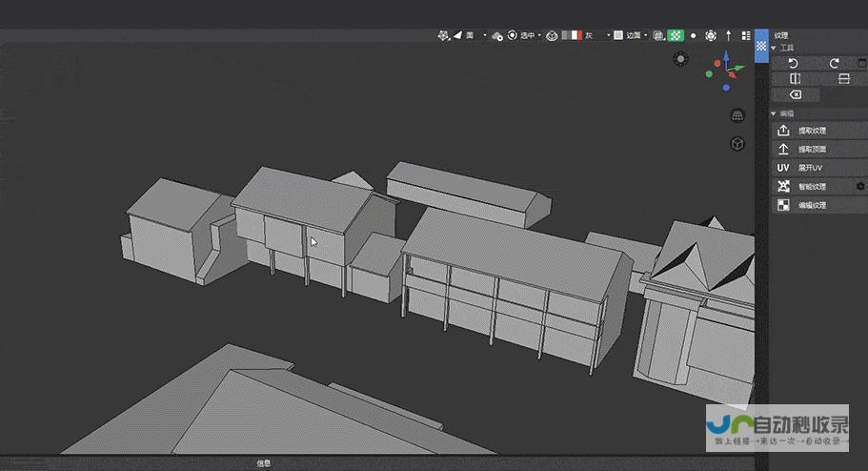Click the 信息 label in status bar
Screen dimensions: 868x471
(x=264, y=463)
